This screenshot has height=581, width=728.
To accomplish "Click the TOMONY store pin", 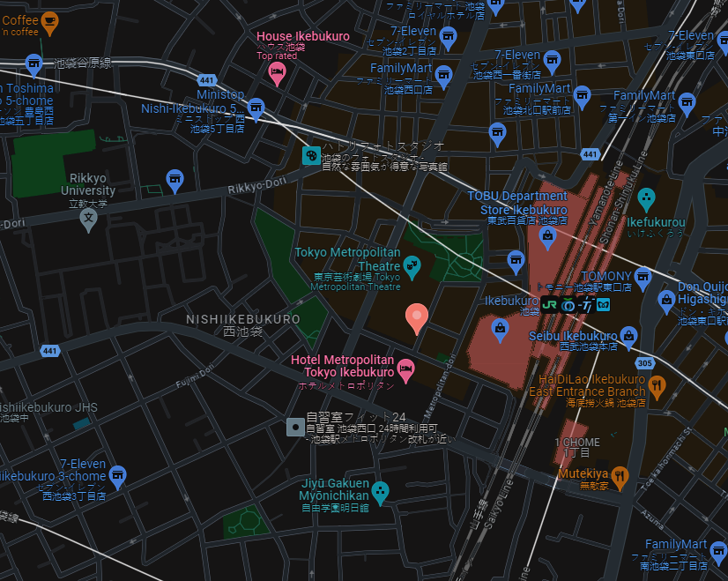I will (x=643, y=279).
